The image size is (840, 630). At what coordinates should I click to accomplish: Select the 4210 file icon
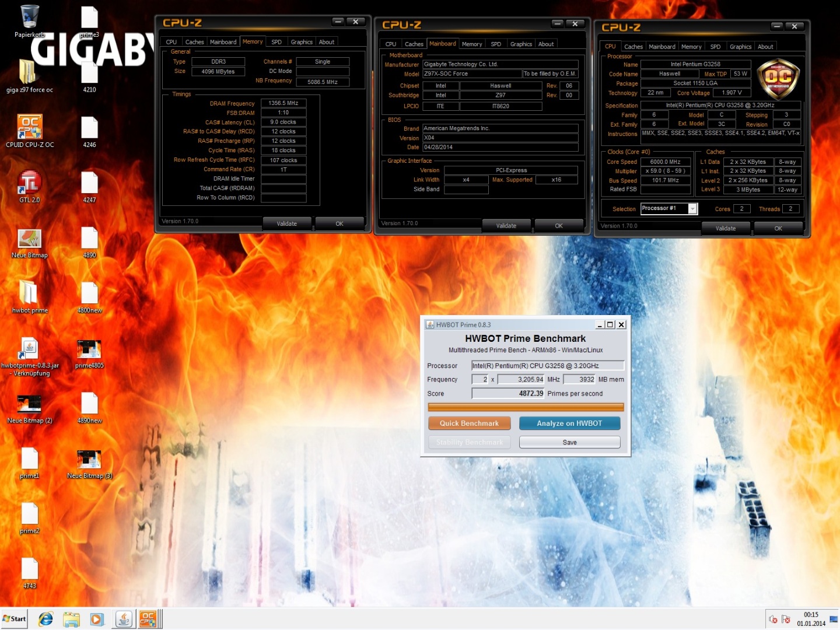(x=89, y=72)
